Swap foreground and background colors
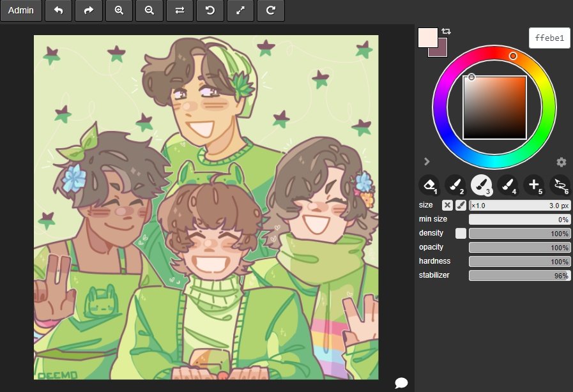This screenshot has width=573, height=392. (446, 31)
